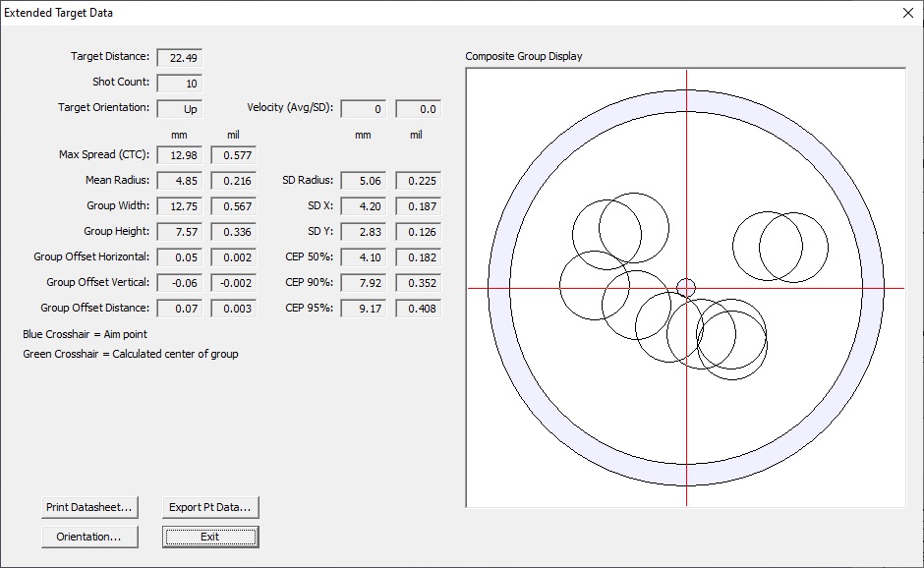This screenshot has width=924, height=568.
Task: Select the Target Orientation field showing Up
Action: (180, 109)
